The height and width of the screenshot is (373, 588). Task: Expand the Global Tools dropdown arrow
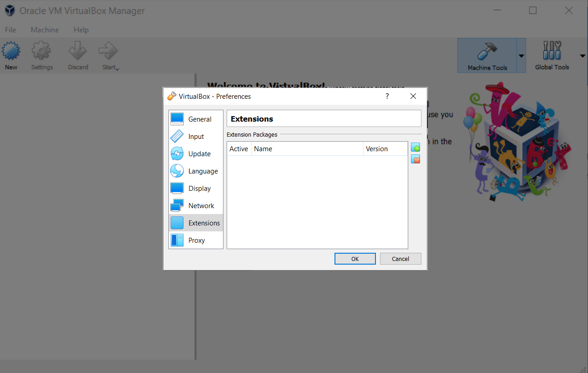583,56
